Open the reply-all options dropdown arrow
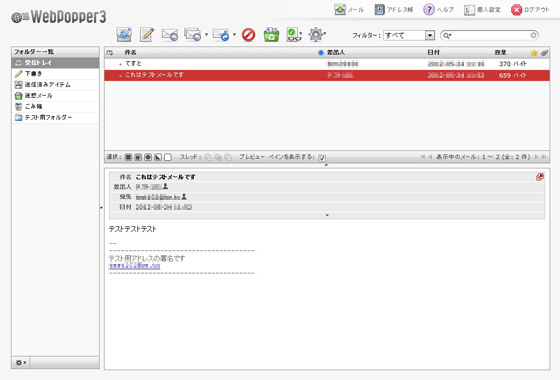Viewport: 560px width, 380px height. (x=206, y=35)
